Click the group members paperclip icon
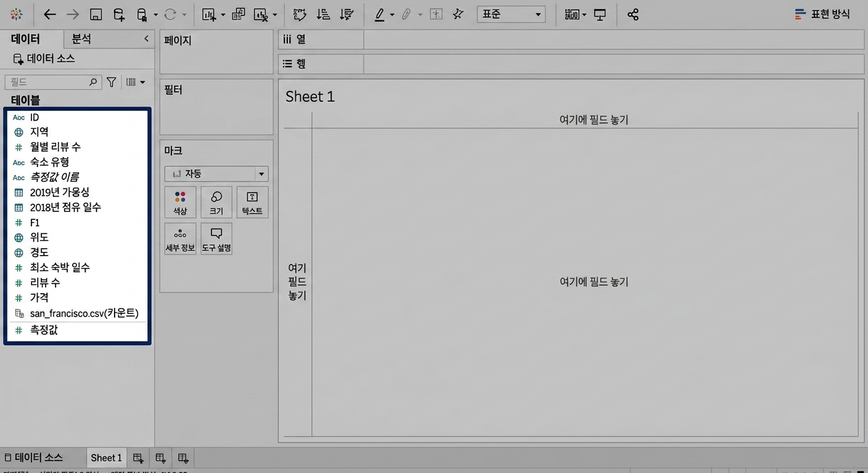 (407, 14)
